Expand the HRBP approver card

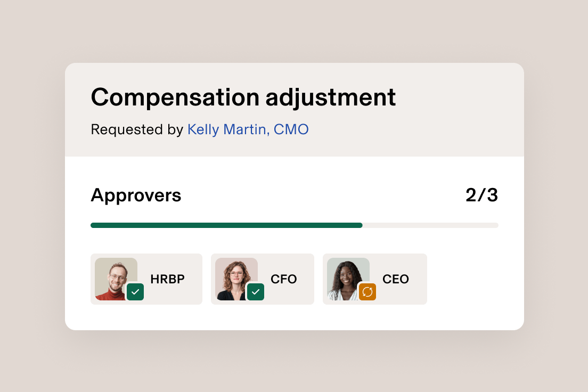coord(146,279)
